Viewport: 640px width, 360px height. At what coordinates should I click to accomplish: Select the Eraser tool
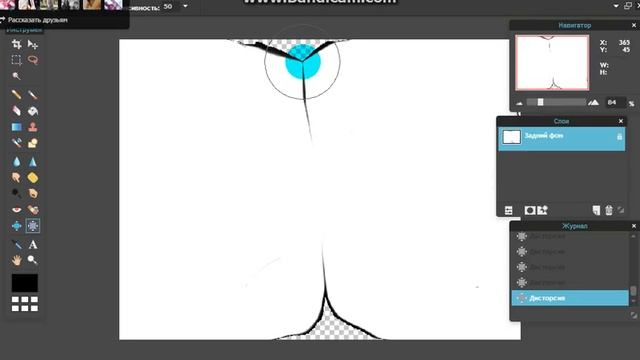16,111
